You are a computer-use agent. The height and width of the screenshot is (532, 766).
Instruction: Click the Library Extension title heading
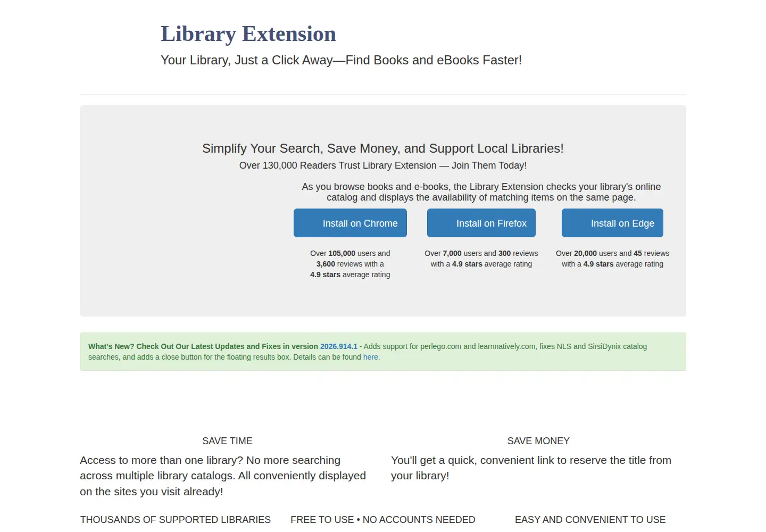tap(248, 34)
